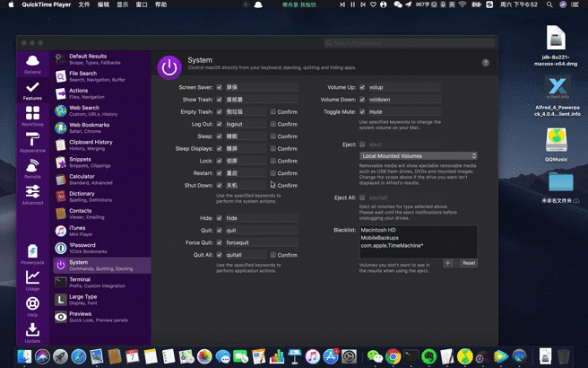Viewport: 588px width, 368px height.
Task: Toggle the Volume Up checkbox
Action: tap(362, 87)
